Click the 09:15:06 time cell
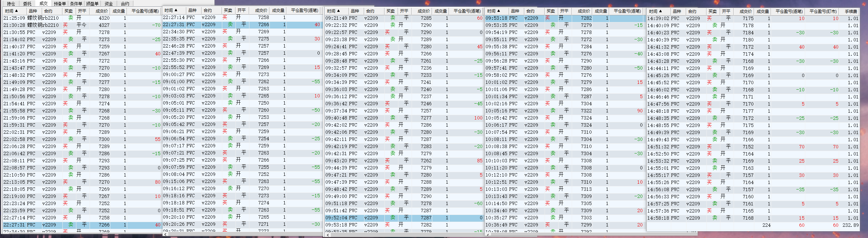The image size is (868, 238). pos(174,181)
